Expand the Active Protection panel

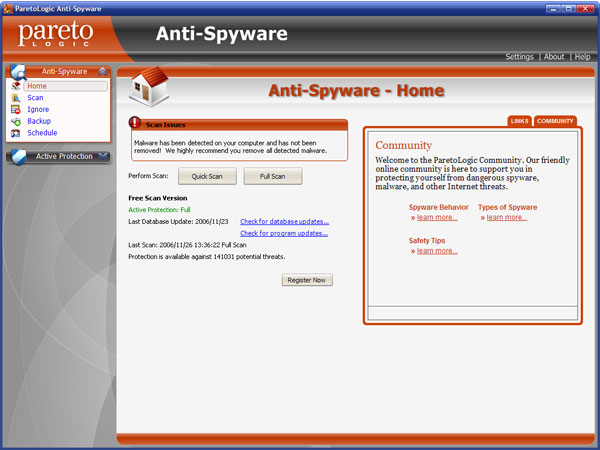[102, 156]
